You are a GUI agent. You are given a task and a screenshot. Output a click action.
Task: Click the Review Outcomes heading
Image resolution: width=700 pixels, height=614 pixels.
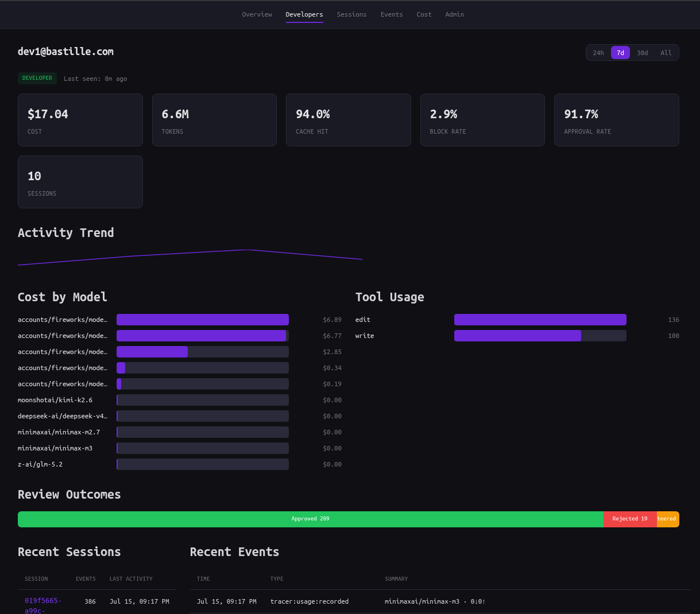click(x=69, y=495)
